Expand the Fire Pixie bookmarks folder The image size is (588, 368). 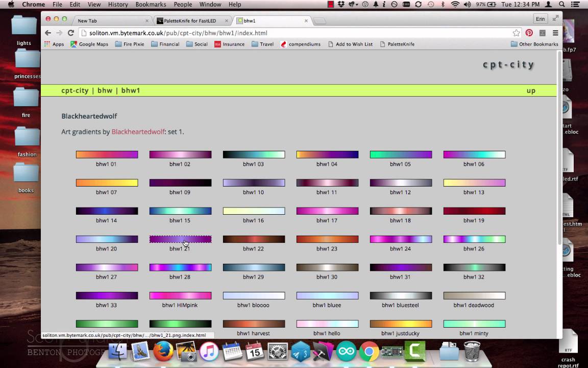(x=130, y=44)
